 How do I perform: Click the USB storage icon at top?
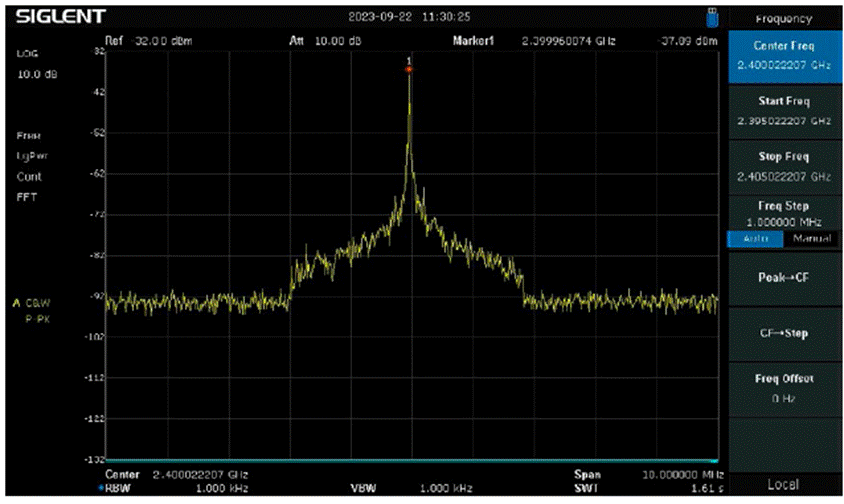point(712,17)
